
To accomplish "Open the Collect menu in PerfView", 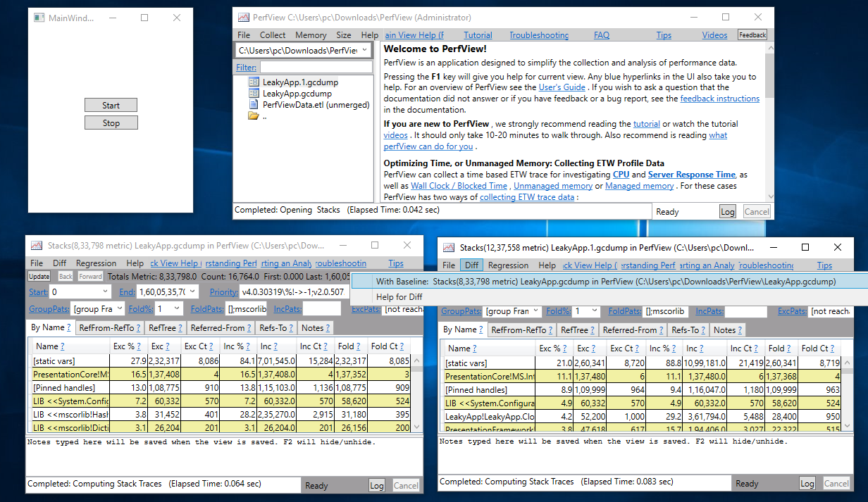I will [x=273, y=35].
